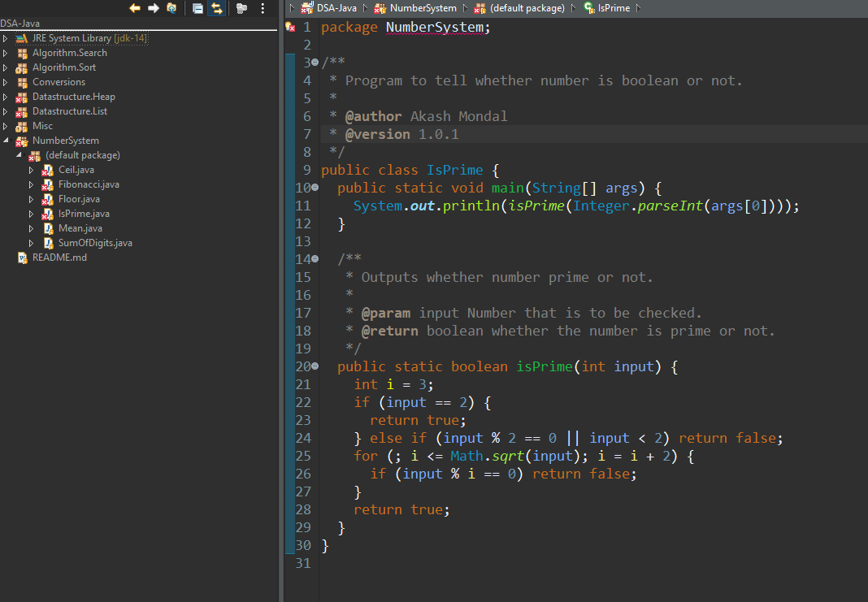This screenshot has width=868, height=602.
Task: Select IsPrime.java in Package Explorer
Action: 85,214
